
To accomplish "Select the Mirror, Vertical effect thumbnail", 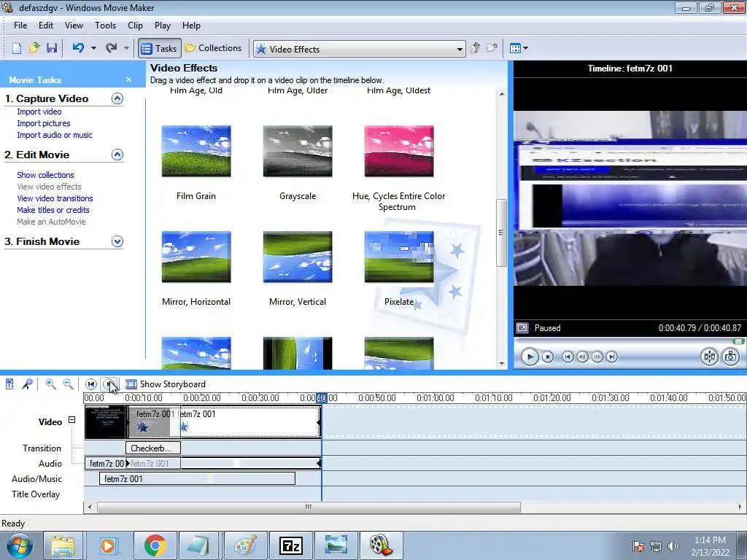I will click(x=298, y=257).
